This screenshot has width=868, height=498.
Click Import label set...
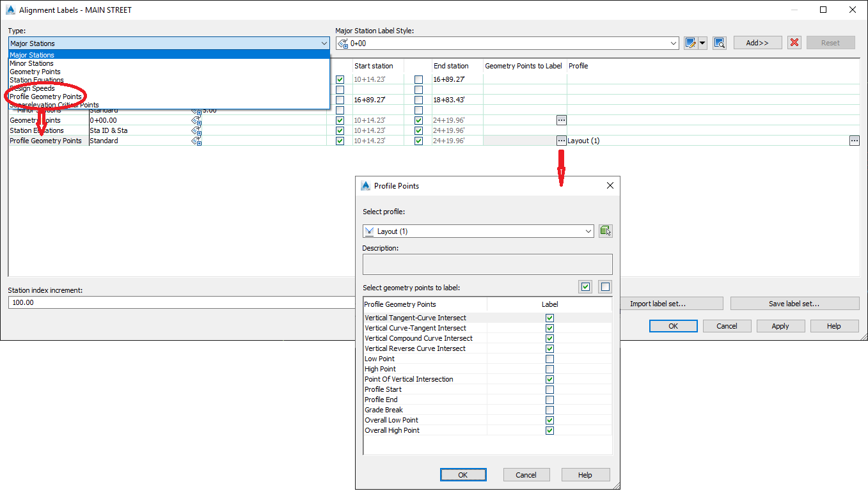[672, 302]
